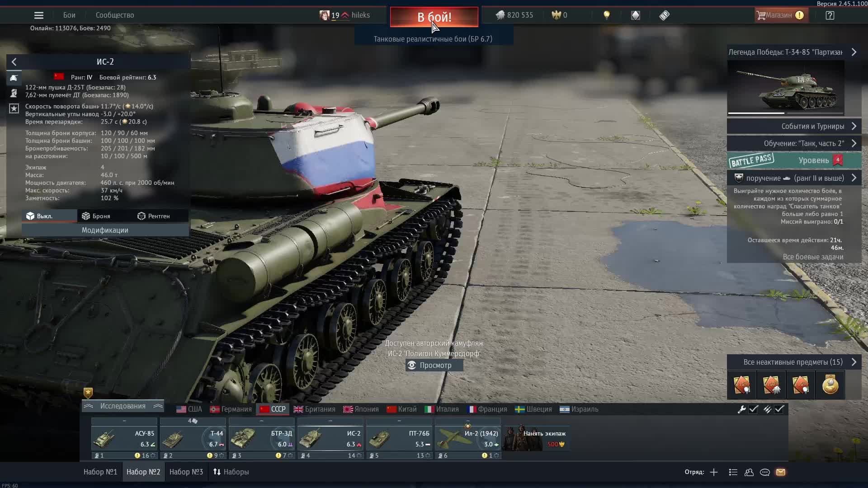Screen dimensions: 868x488
Task: Click the second inactive booster item
Action: pos(771,385)
